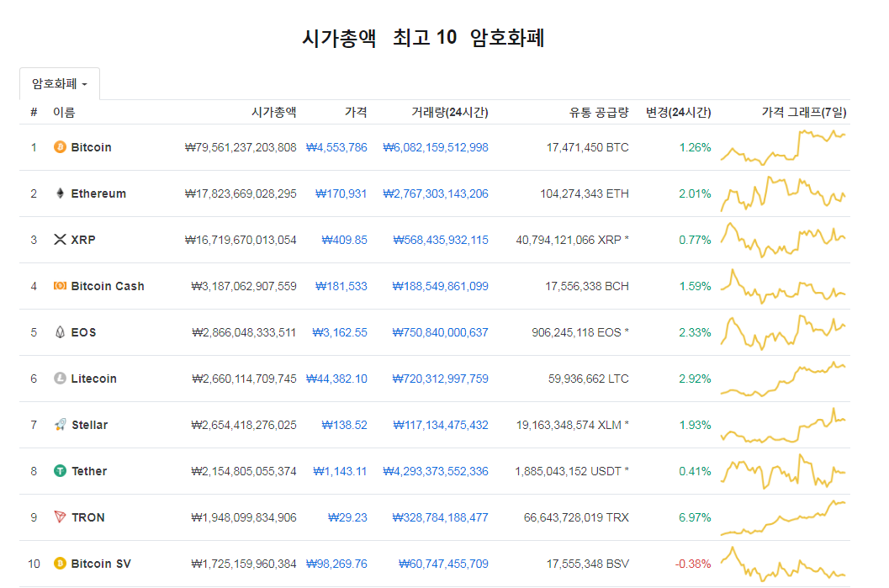Screen dimensions: 889x588
Task: Sort by the 거래량(24시간) column header
Action: [x=450, y=112]
